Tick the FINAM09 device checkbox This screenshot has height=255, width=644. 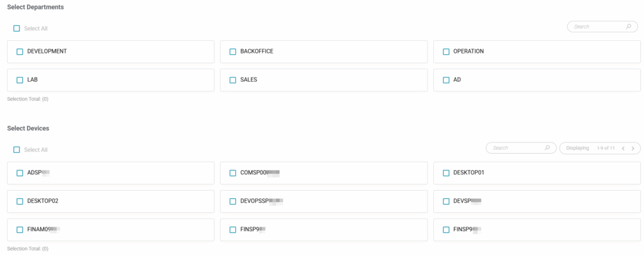pyautogui.click(x=19, y=230)
